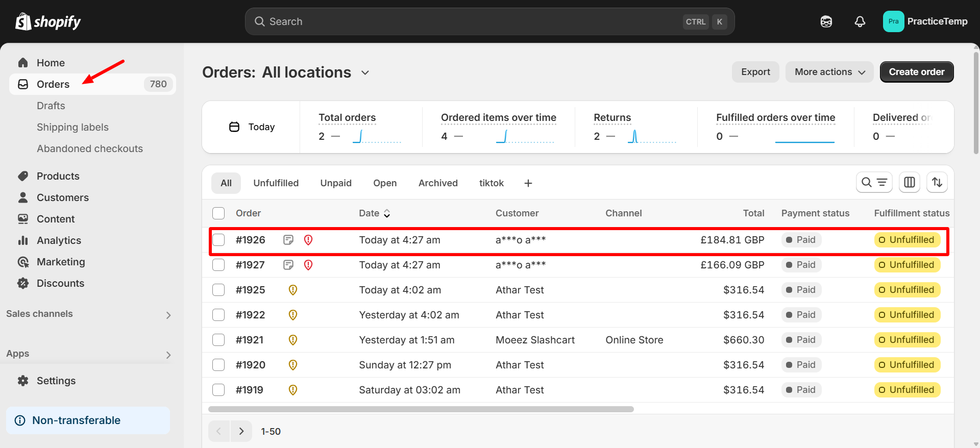Open the More actions dropdown
Image resolution: width=980 pixels, height=448 pixels.
[x=829, y=72]
